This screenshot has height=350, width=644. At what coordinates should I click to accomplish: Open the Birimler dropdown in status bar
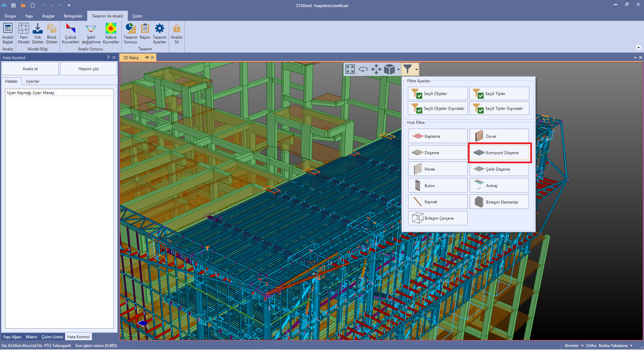pyautogui.click(x=574, y=346)
